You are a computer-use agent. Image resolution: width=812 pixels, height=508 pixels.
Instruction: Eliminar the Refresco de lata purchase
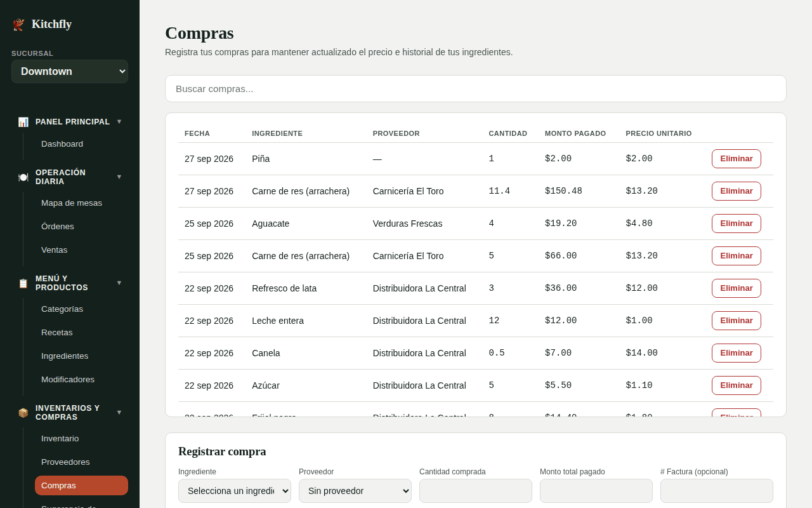[x=736, y=288]
